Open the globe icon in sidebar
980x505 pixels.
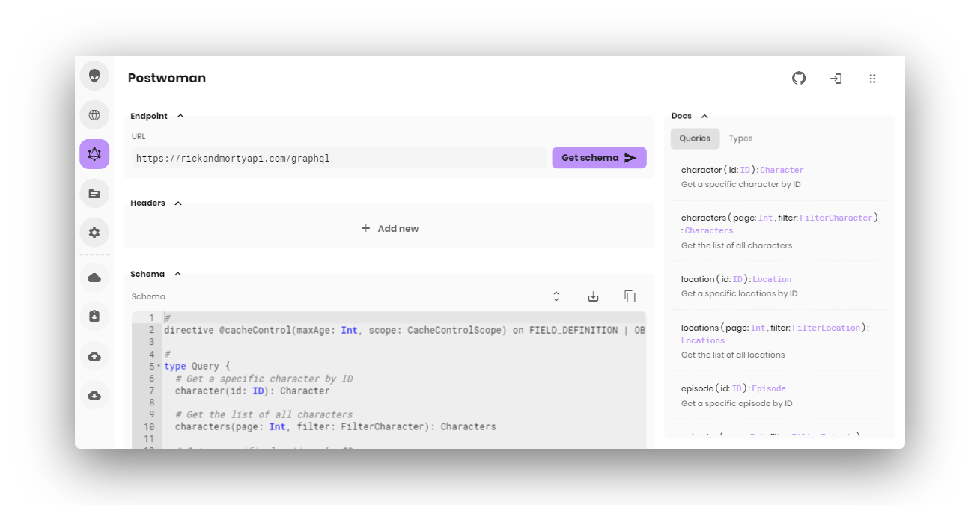click(94, 115)
